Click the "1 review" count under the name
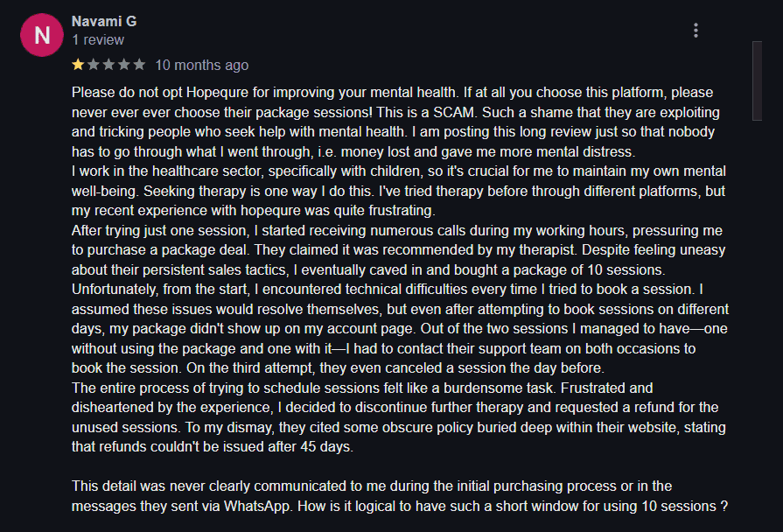This screenshot has height=532, width=783. (98, 40)
